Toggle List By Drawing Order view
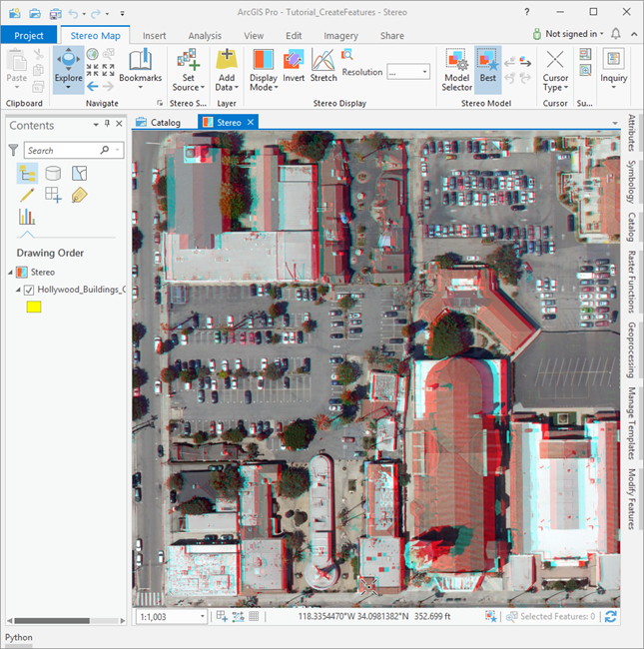Viewport: 644px width, 649px height. pyautogui.click(x=27, y=174)
